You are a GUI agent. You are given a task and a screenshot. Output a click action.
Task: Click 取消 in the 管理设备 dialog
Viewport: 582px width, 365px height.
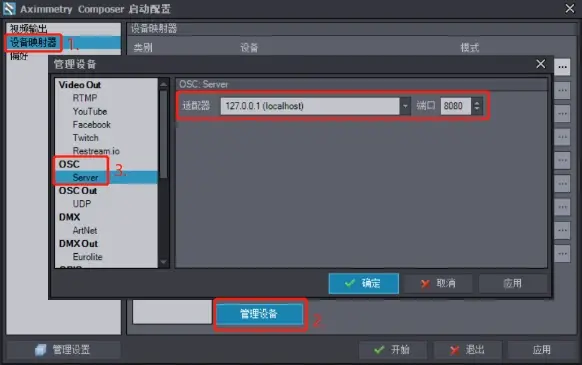coord(438,283)
